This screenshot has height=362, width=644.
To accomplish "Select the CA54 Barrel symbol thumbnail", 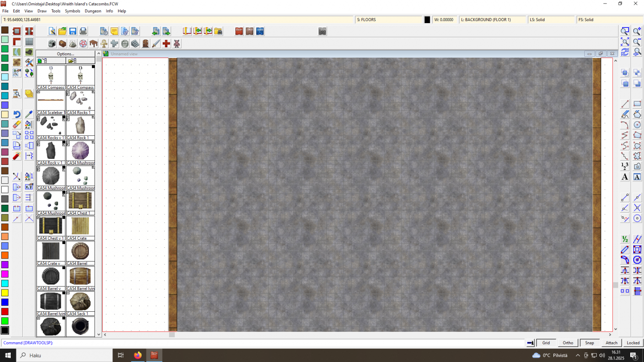I will tap(80, 253).
